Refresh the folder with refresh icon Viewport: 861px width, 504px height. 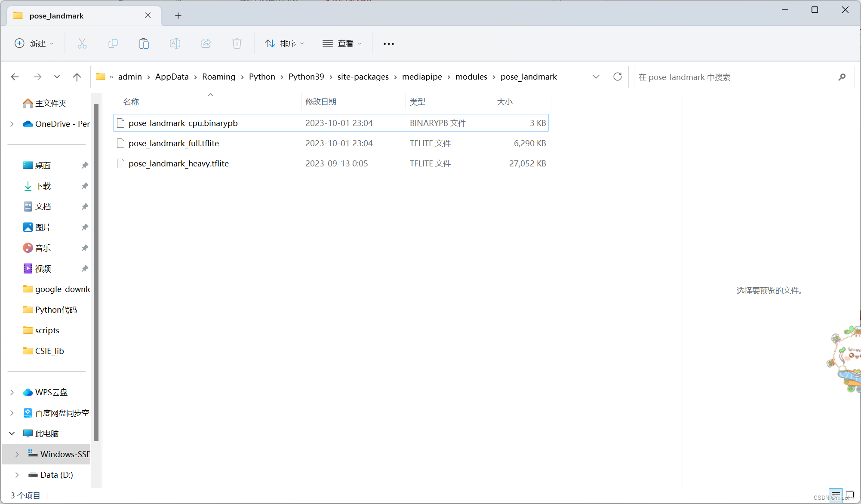tap(618, 77)
